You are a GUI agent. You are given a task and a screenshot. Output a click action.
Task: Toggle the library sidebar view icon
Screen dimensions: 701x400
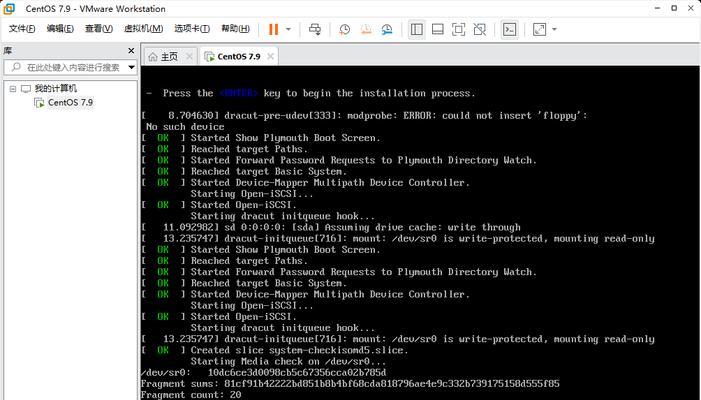coord(417,29)
